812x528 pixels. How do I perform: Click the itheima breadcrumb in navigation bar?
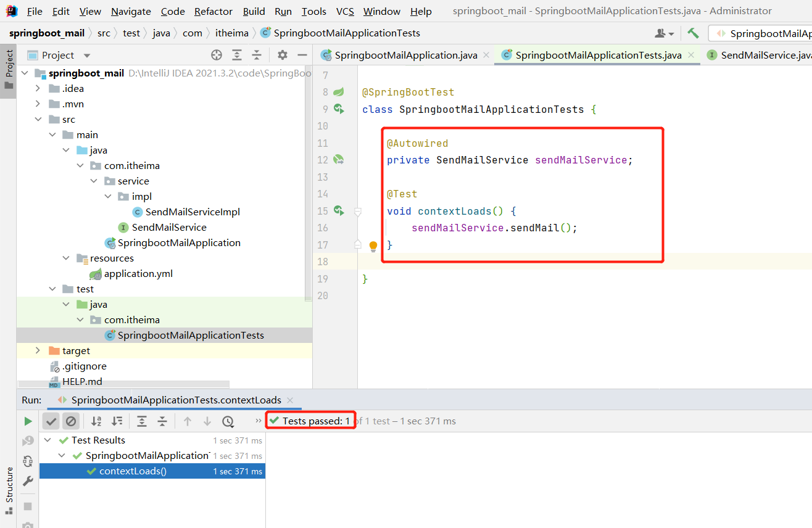[x=231, y=33]
